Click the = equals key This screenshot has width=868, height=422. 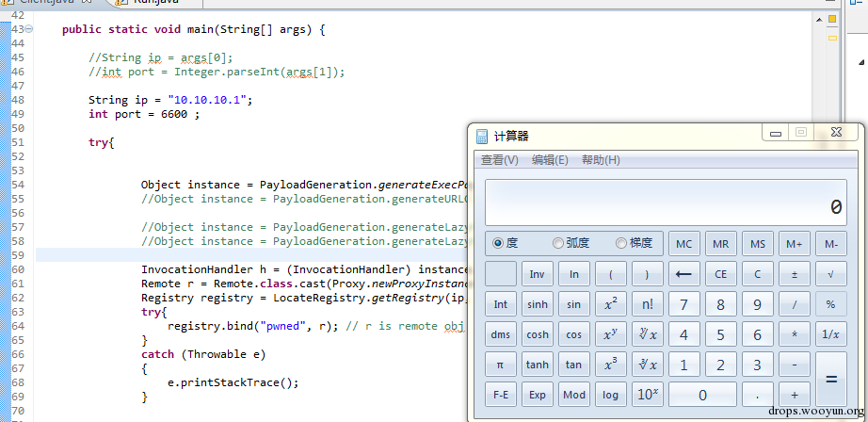(x=831, y=380)
